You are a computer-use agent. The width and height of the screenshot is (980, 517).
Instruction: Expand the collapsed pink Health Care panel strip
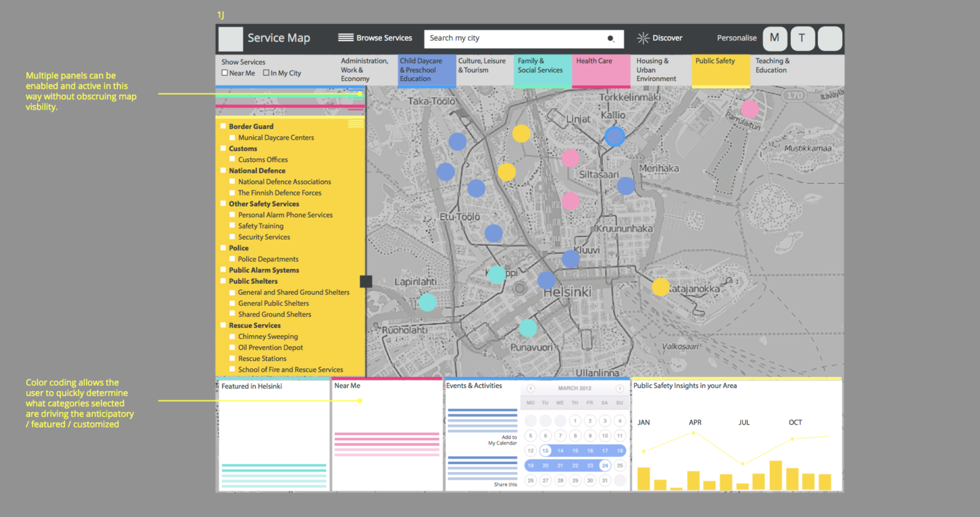tap(290, 106)
